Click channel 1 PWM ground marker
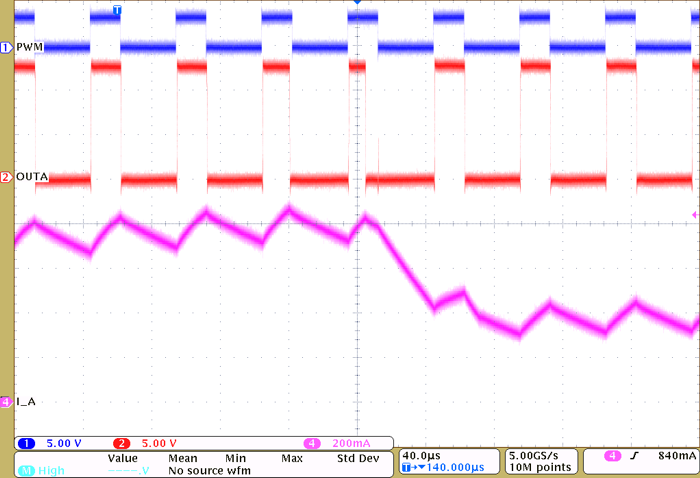This screenshot has height=478, width=700. pos(6,47)
